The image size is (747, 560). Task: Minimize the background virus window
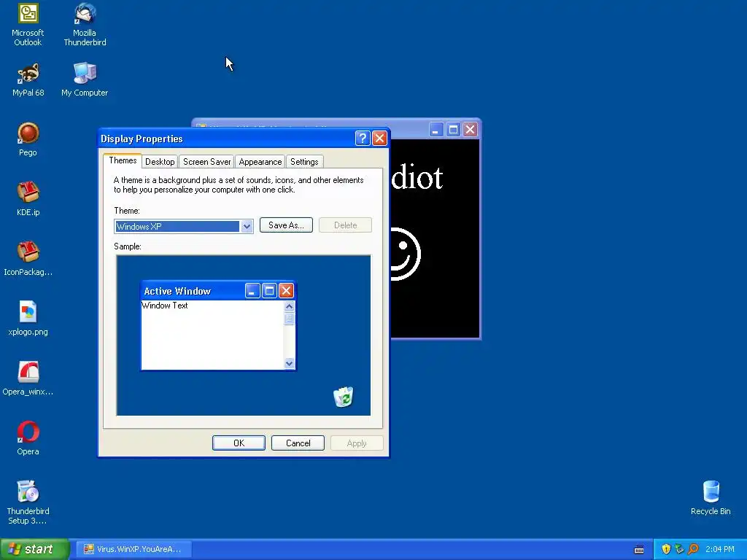click(436, 130)
